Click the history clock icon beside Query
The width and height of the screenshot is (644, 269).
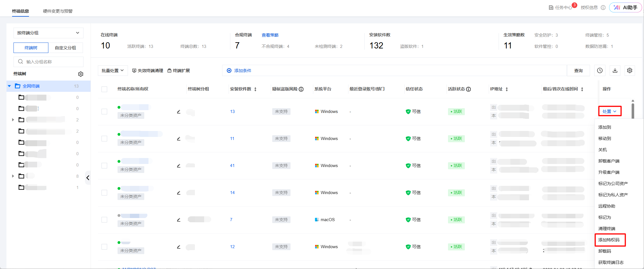click(600, 70)
